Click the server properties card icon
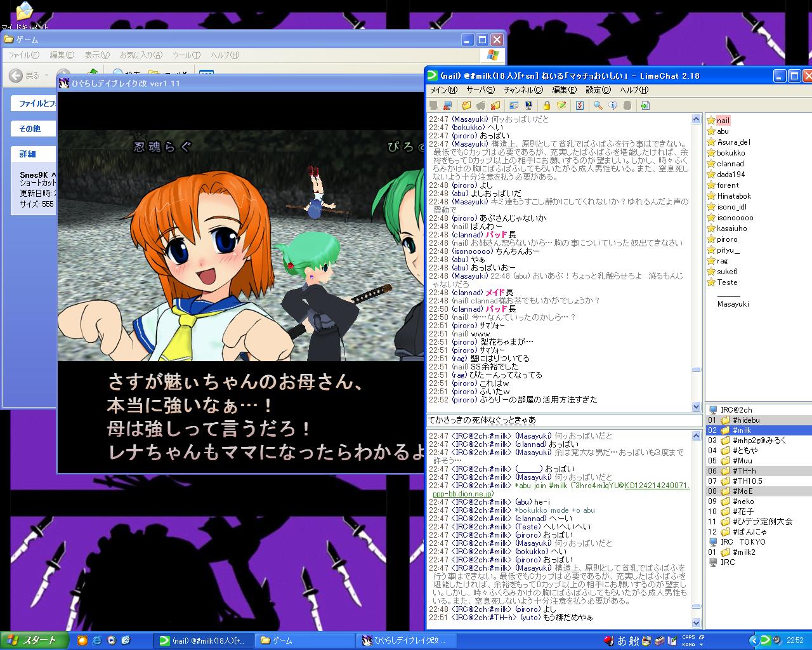812x650 pixels. [514, 105]
